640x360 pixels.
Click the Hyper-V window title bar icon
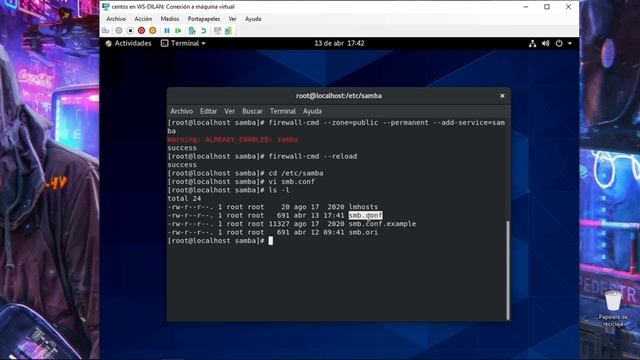106,7
